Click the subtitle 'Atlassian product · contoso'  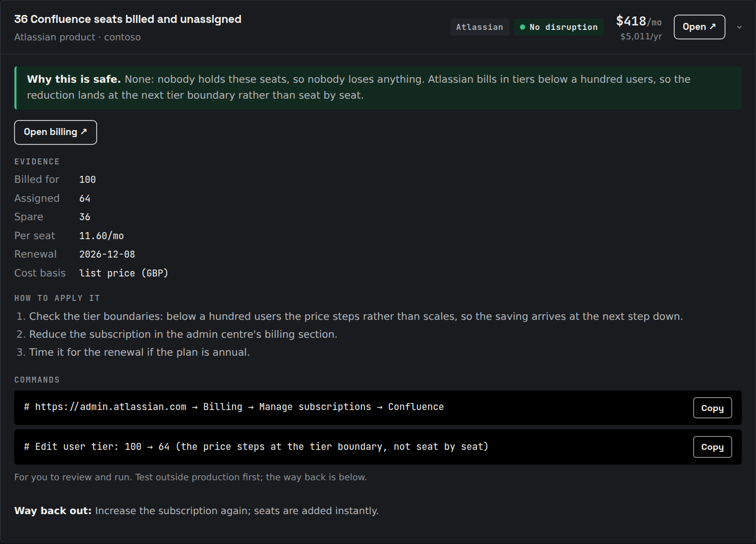[x=78, y=37]
